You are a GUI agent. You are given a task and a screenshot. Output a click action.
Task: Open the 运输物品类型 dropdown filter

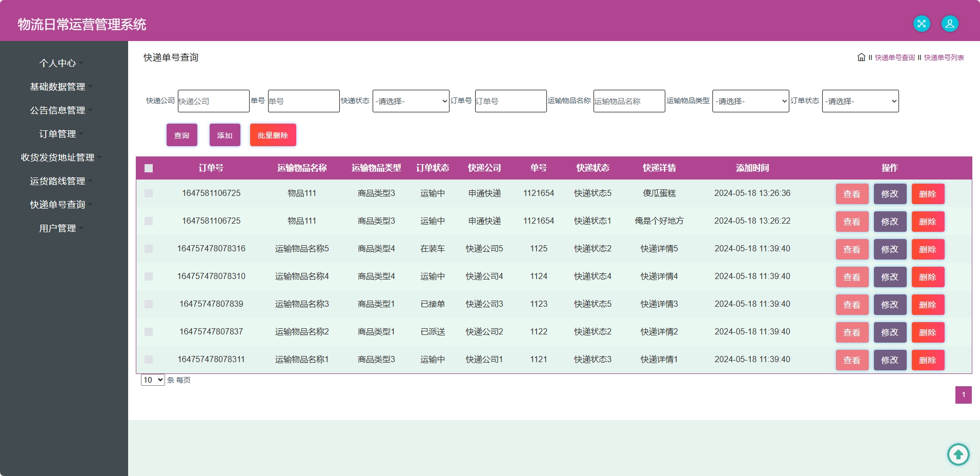click(750, 101)
